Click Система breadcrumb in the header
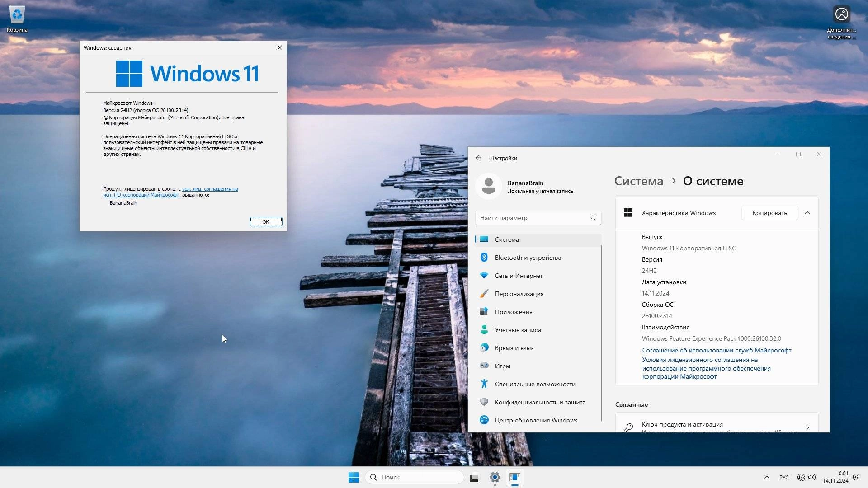Screen dimensions: 868x488 click(x=638, y=181)
